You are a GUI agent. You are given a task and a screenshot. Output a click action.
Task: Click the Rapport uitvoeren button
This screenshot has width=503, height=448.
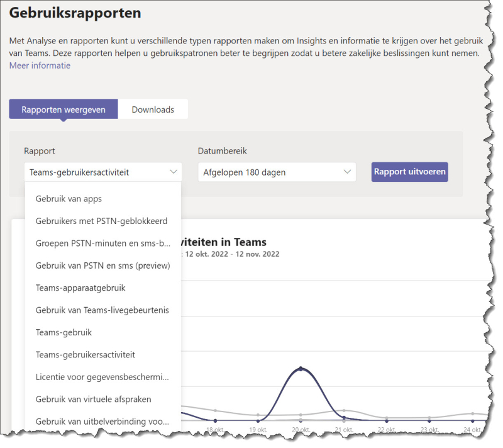(x=410, y=172)
